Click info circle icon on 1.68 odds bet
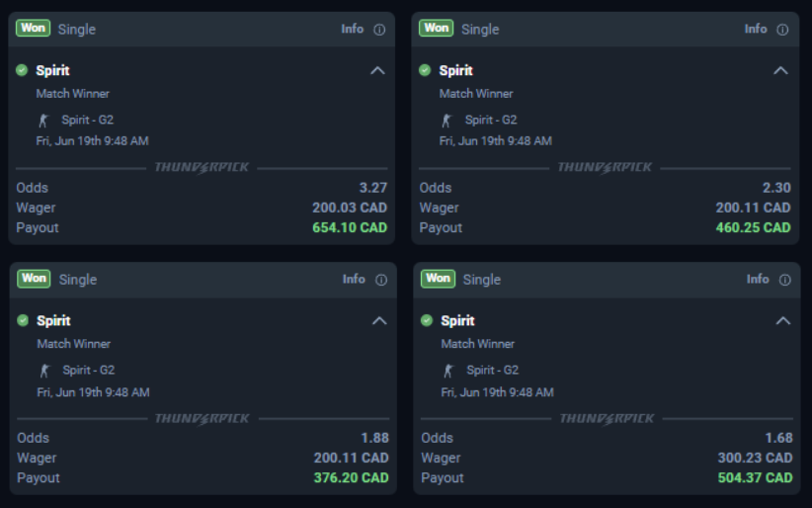 click(x=785, y=280)
